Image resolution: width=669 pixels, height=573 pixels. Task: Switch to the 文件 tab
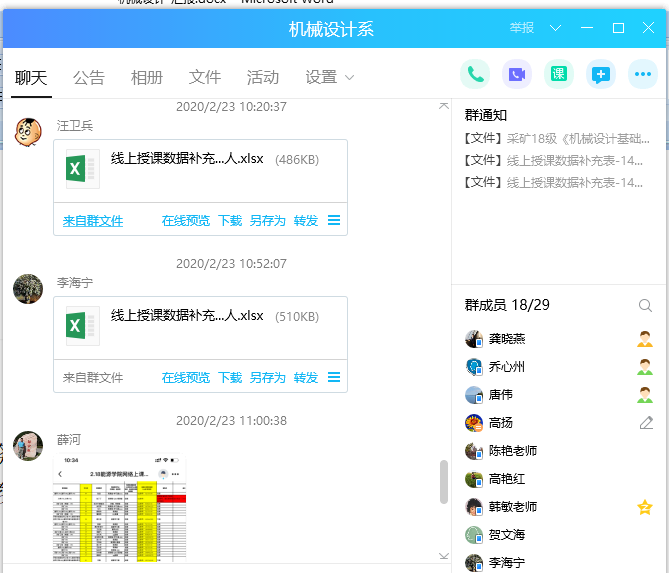(x=205, y=78)
